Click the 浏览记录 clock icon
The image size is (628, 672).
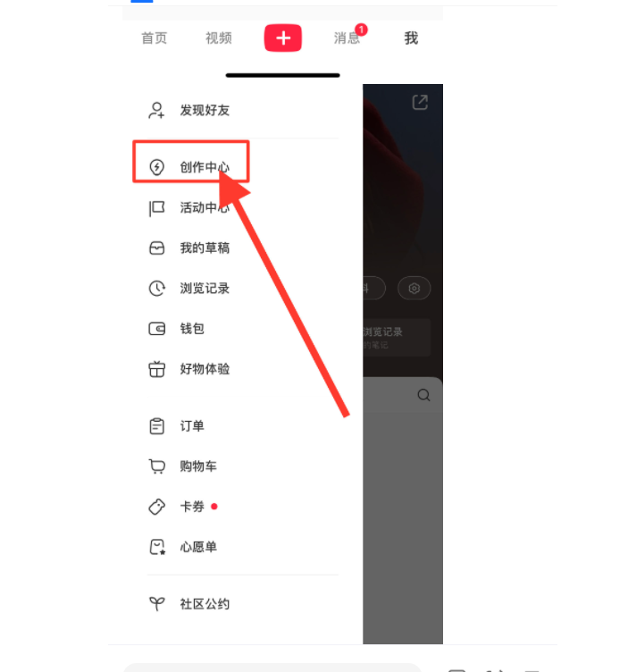click(157, 289)
